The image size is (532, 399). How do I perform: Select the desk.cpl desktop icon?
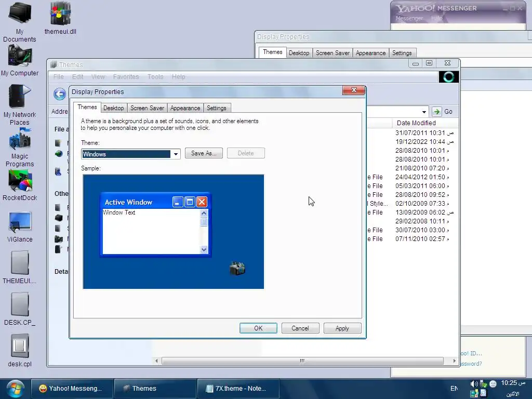[20, 351]
